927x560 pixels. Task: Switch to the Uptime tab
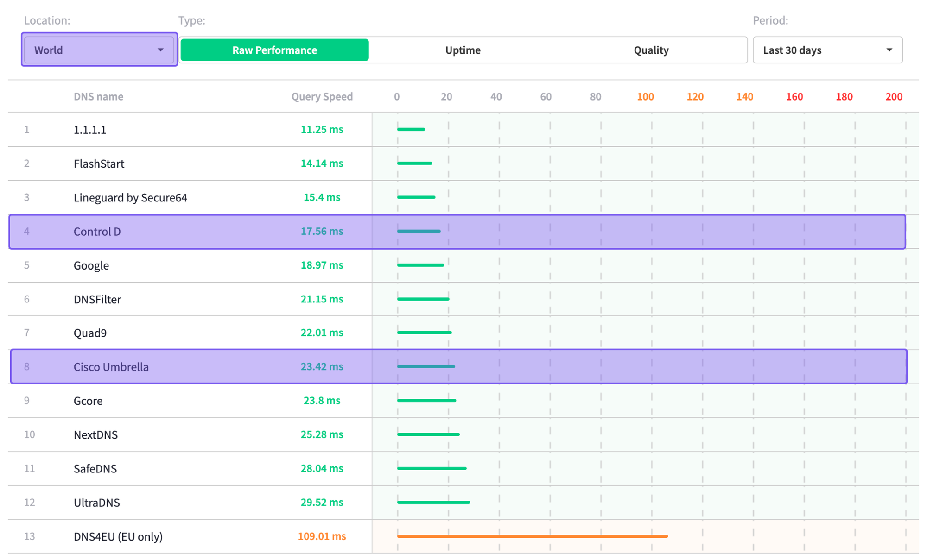[463, 50]
